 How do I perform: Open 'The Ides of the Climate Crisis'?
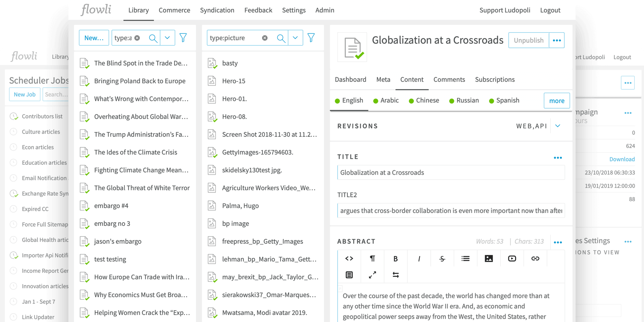point(136,152)
